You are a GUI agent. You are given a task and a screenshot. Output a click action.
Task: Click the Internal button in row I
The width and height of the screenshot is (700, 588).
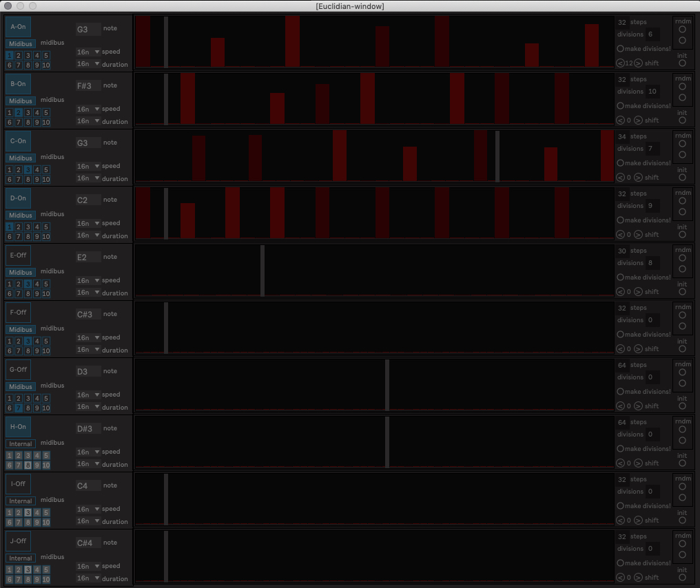21,501
